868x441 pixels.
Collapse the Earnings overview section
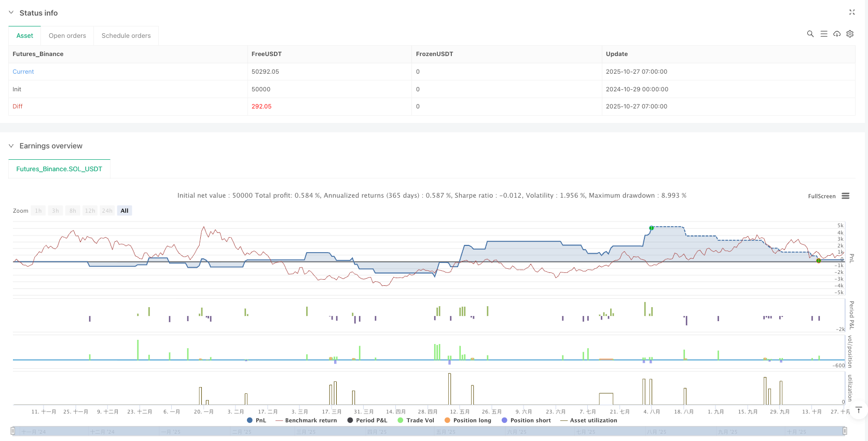coord(11,146)
